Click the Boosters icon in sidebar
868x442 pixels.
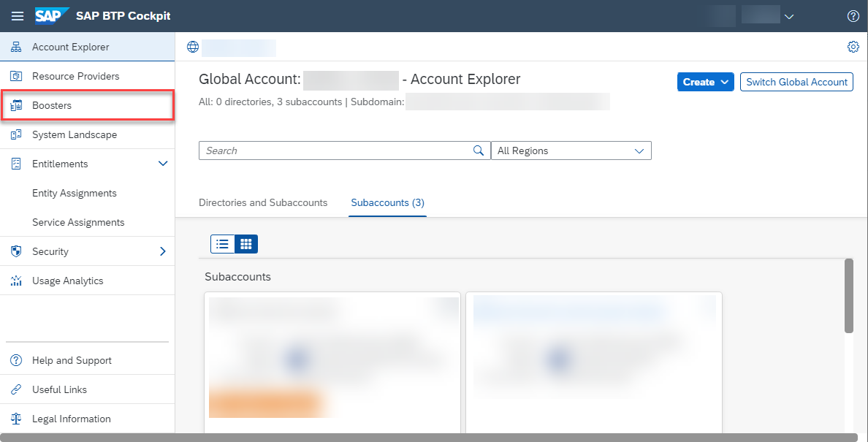coord(16,105)
